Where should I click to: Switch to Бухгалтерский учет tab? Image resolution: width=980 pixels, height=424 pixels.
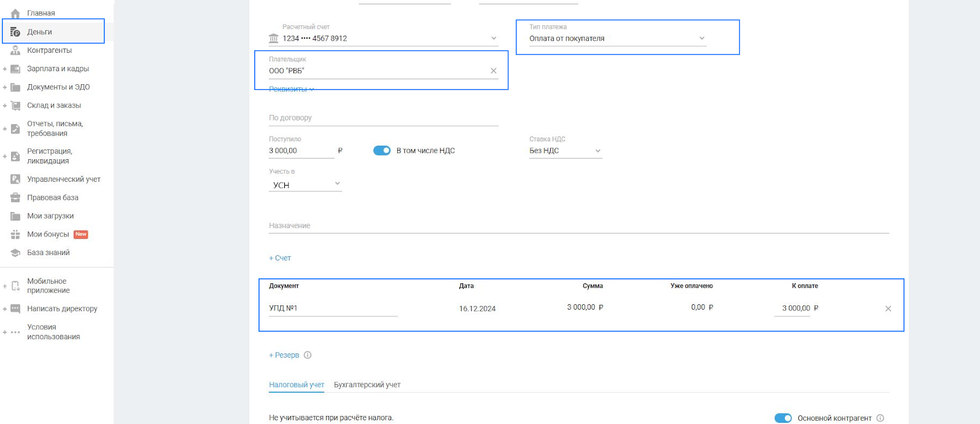[367, 385]
